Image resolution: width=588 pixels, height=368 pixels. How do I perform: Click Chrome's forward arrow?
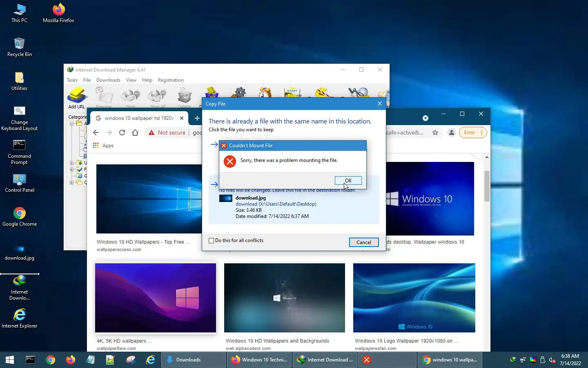[109, 132]
